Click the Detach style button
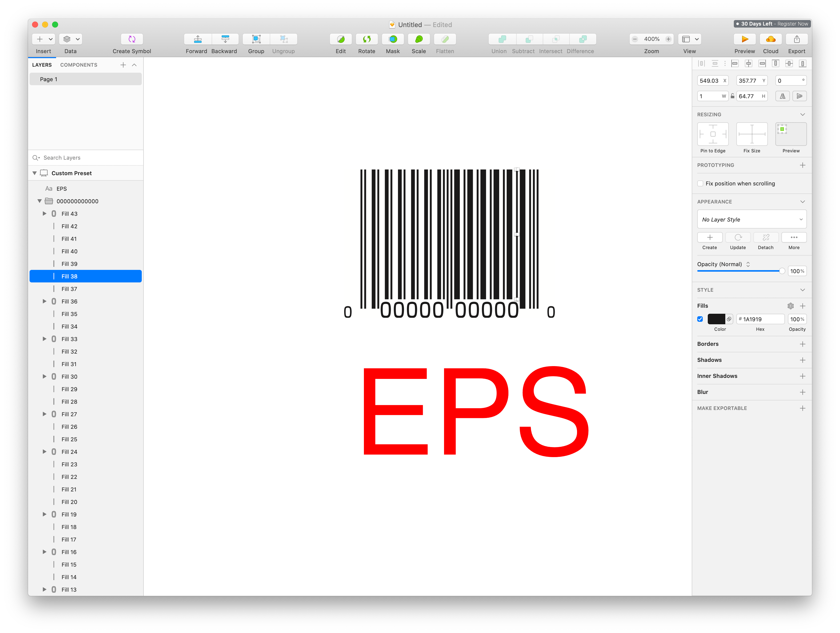The image size is (840, 633). pyautogui.click(x=766, y=238)
